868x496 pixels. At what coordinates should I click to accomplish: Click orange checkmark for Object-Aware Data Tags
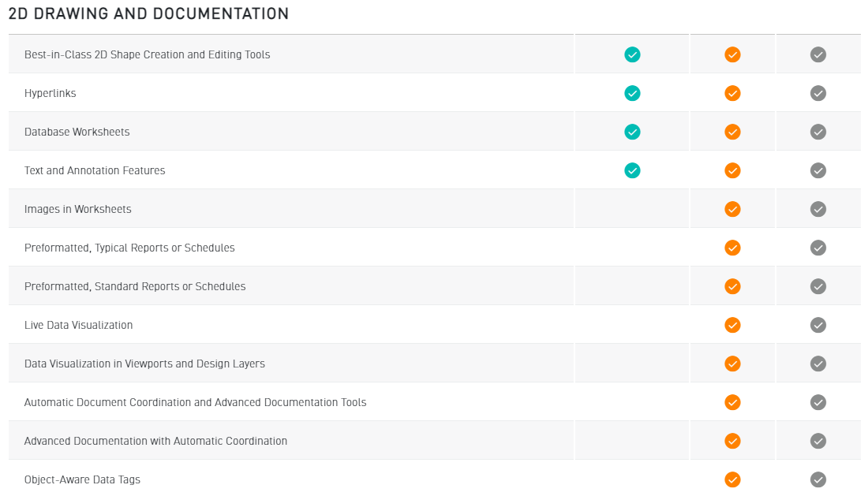tap(732, 479)
